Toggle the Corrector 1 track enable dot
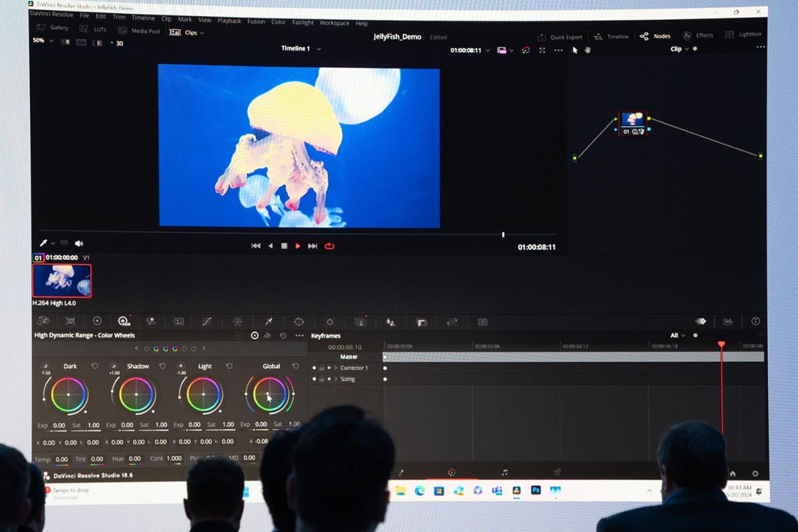Viewport: 798px width, 532px height. click(x=314, y=367)
